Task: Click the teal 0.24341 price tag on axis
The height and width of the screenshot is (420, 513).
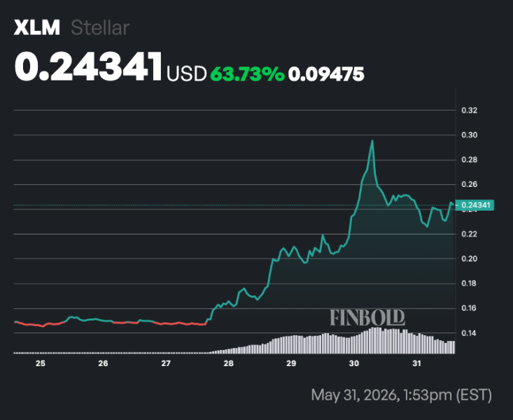Action: (x=475, y=205)
